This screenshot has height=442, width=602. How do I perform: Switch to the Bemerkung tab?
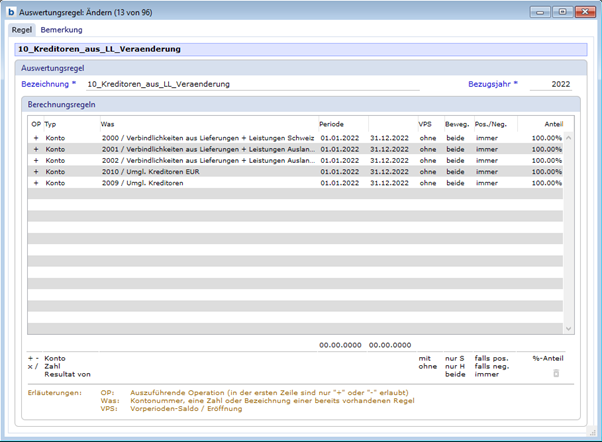pos(61,30)
